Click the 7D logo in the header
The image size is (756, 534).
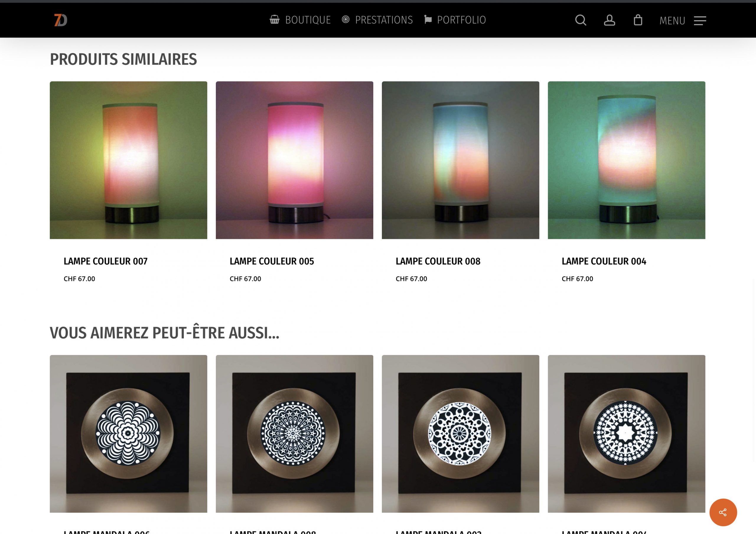61,20
